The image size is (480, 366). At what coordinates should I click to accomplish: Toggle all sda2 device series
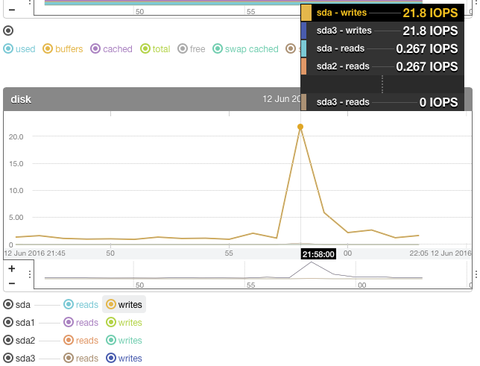[x=19, y=340]
